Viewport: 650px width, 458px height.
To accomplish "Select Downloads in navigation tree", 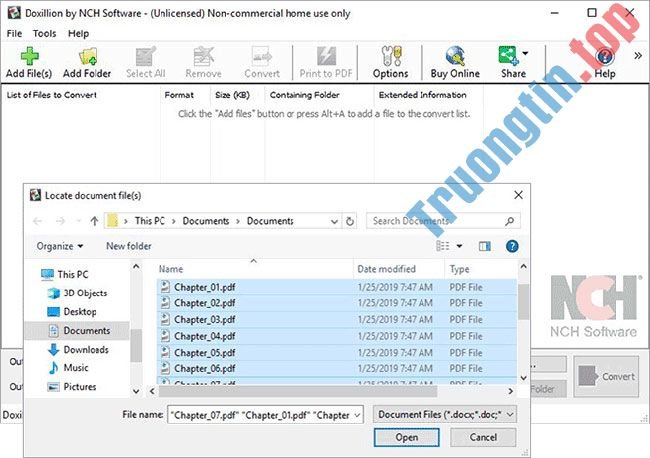I will click(x=78, y=349).
